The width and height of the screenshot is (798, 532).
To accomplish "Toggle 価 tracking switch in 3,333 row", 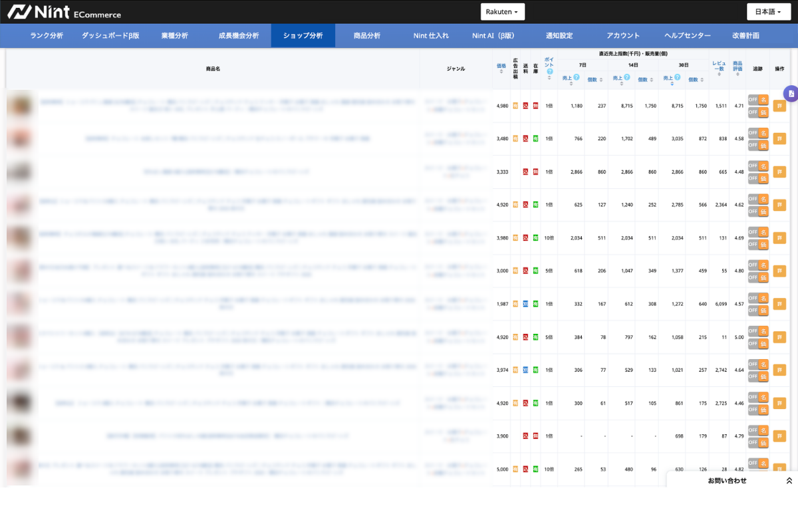I will (x=758, y=178).
